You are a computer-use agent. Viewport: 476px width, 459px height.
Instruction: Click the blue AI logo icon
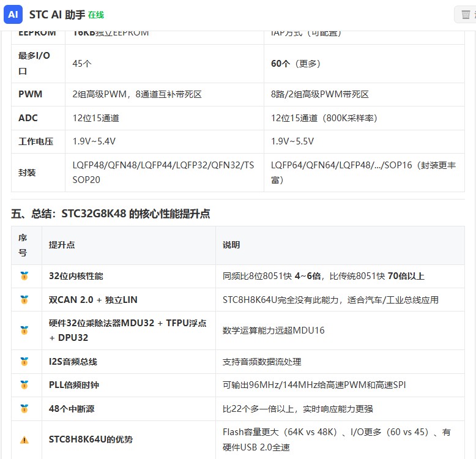tap(13, 14)
